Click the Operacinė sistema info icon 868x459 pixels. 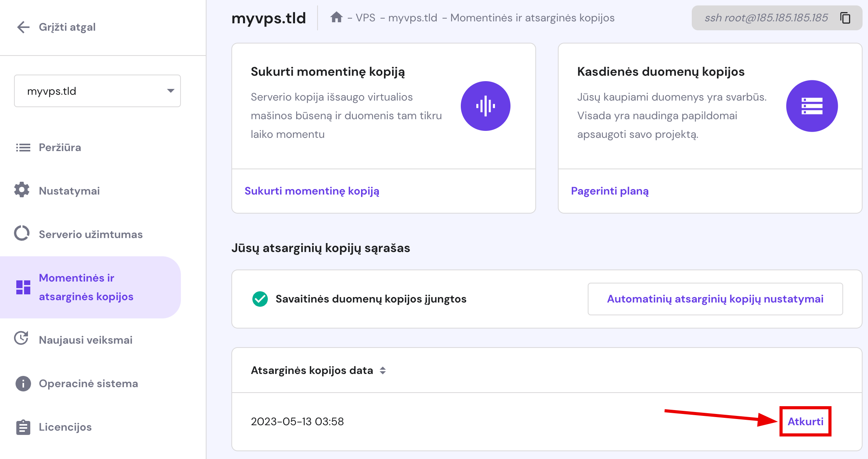[23, 384]
